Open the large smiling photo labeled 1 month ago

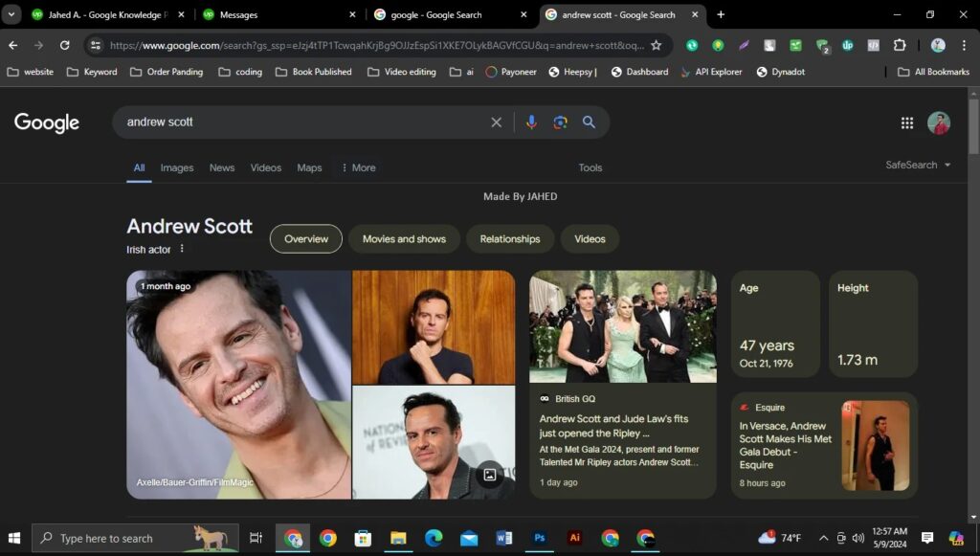pyautogui.click(x=238, y=385)
